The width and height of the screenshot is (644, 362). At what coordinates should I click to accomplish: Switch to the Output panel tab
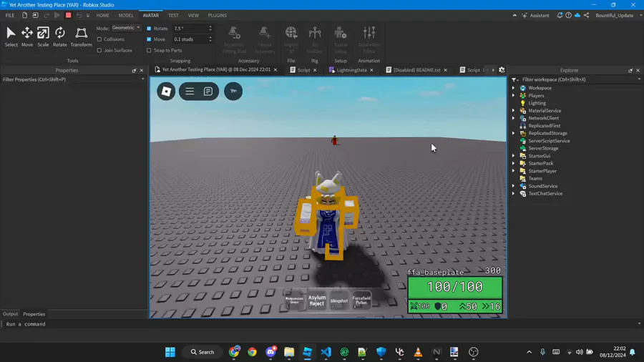coord(10,314)
